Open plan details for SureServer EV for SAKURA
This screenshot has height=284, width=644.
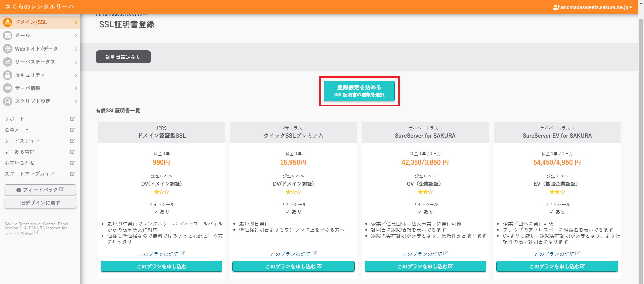click(x=557, y=254)
